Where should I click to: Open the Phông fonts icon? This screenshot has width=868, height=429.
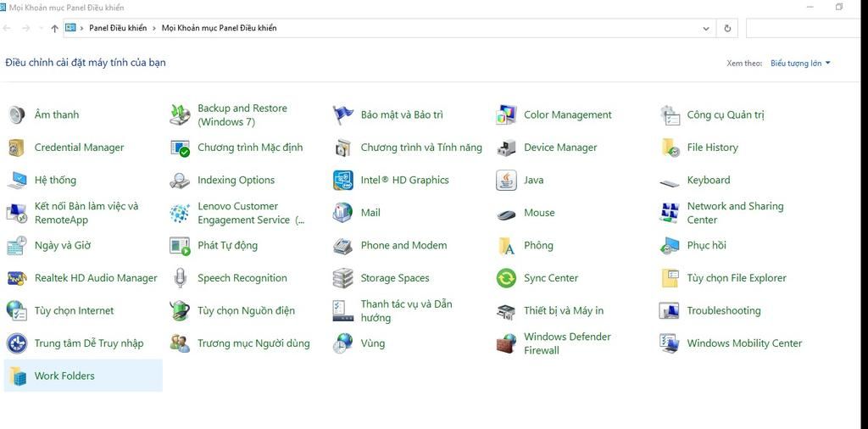pyautogui.click(x=506, y=245)
